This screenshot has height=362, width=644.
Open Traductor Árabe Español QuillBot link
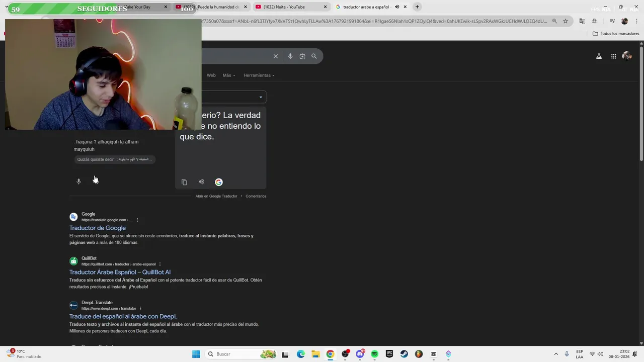120,272
